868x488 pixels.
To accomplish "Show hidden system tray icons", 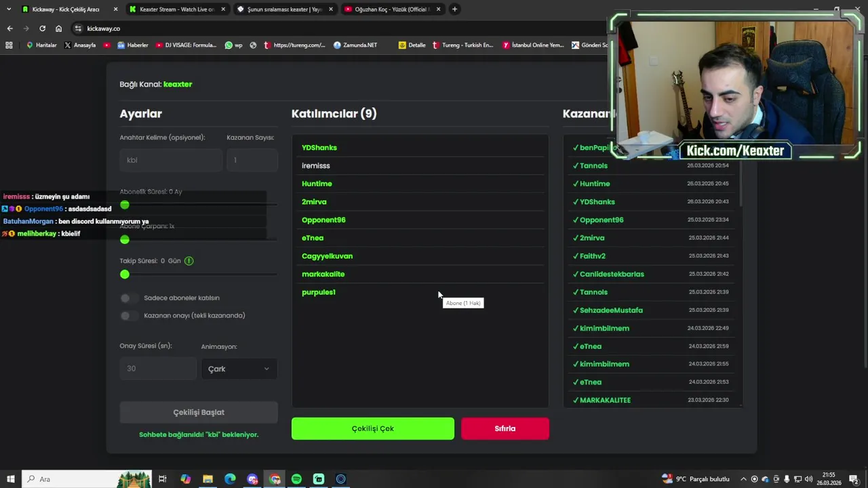I will pos(743,479).
